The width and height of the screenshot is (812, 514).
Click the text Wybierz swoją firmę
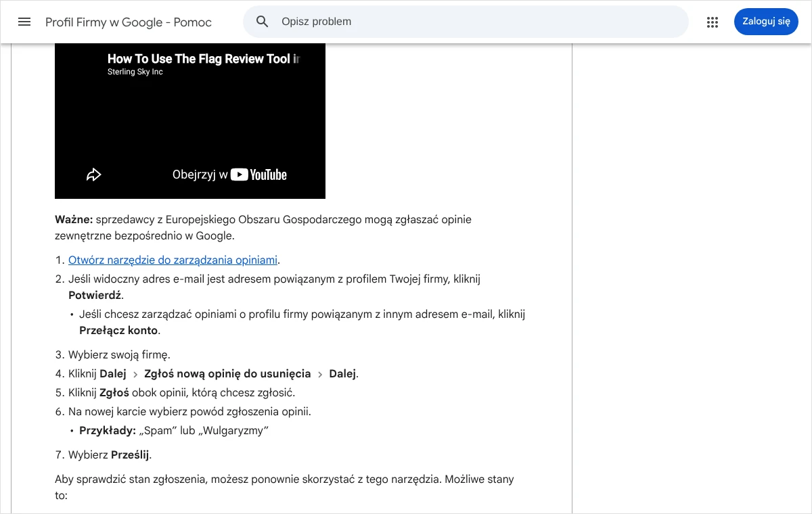[119, 354]
